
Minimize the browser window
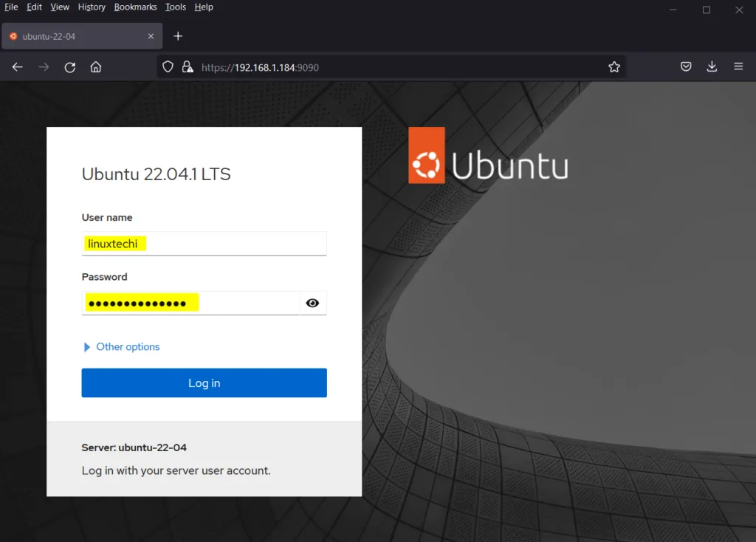[673, 10]
